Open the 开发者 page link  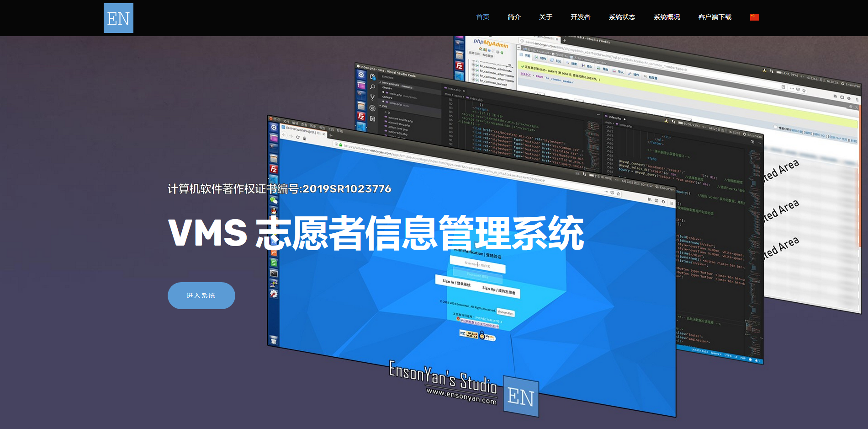pos(580,17)
